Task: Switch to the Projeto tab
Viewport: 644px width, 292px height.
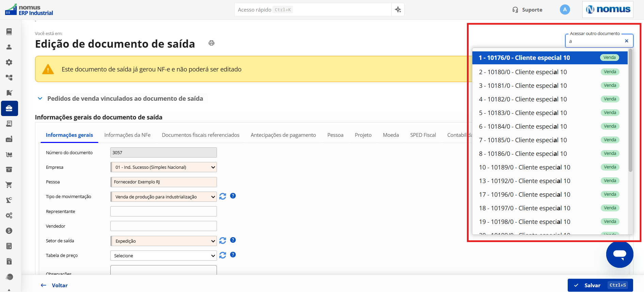Action: coord(363,135)
